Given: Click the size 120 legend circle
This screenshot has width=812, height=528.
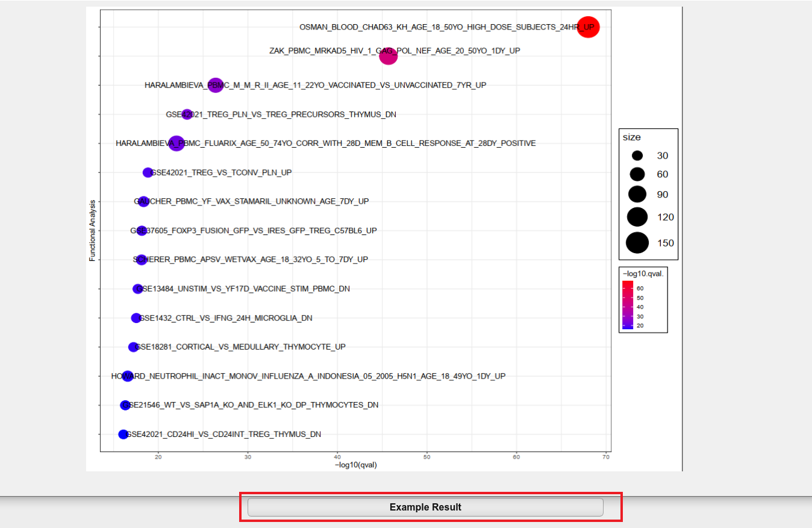Looking at the screenshot, I should [637, 216].
